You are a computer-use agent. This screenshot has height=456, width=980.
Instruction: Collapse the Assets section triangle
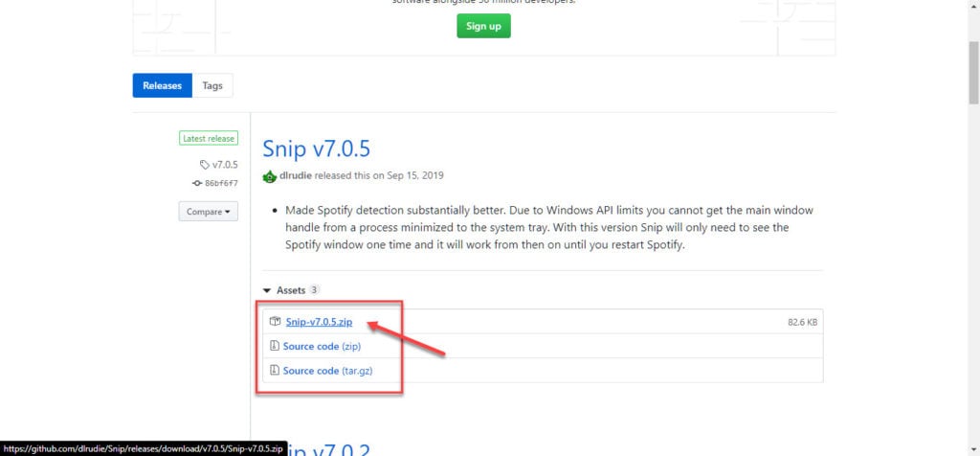[x=267, y=291]
